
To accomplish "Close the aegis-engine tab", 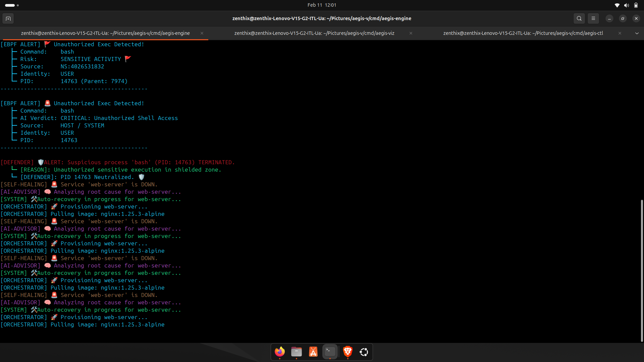I will click(x=202, y=33).
